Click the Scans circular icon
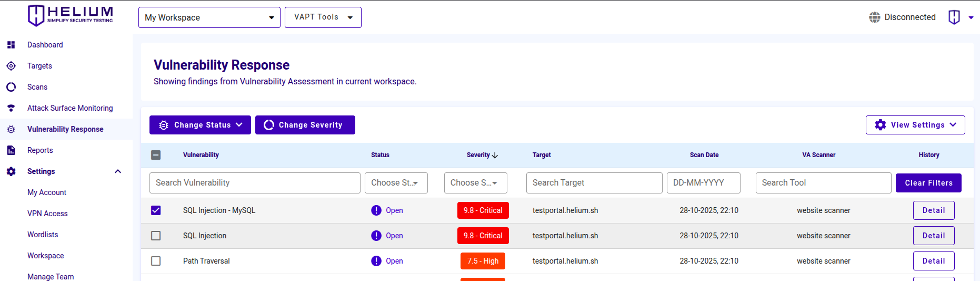The width and height of the screenshot is (980, 281). tap(11, 87)
